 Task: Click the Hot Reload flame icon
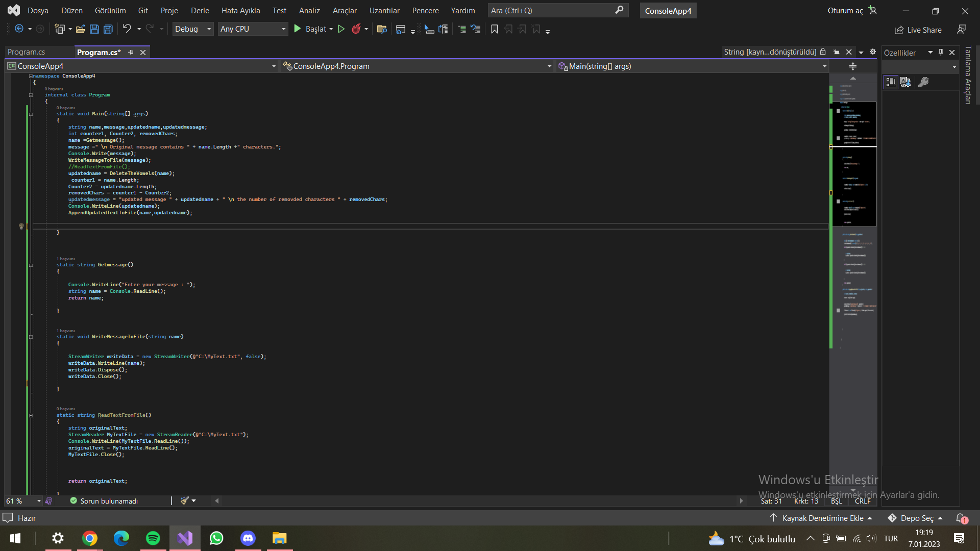tap(356, 29)
